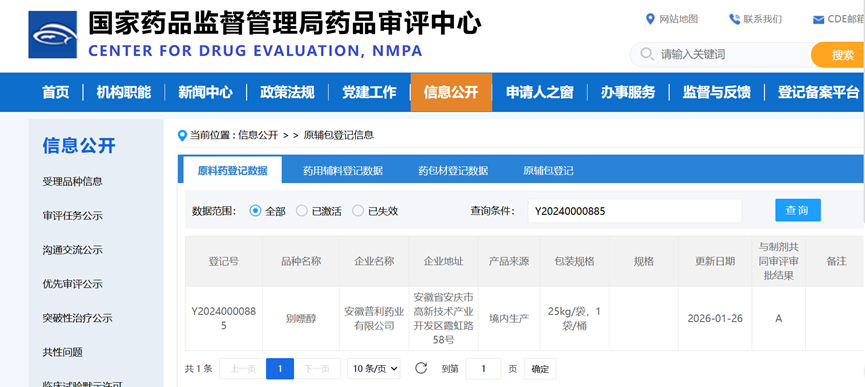Click the search magnifier icon
This screenshot has height=387, width=865.
[x=647, y=54]
